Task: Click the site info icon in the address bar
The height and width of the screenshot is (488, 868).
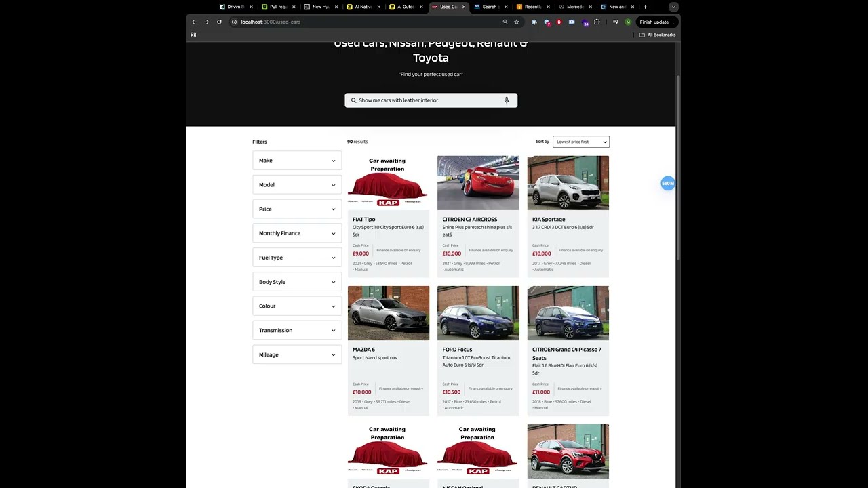Action: pos(234,22)
